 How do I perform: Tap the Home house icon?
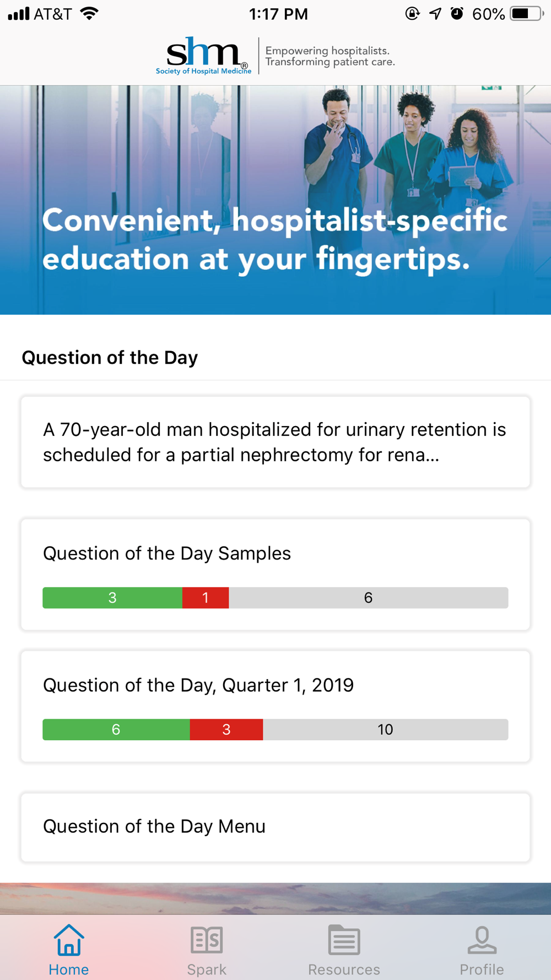tap(69, 940)
